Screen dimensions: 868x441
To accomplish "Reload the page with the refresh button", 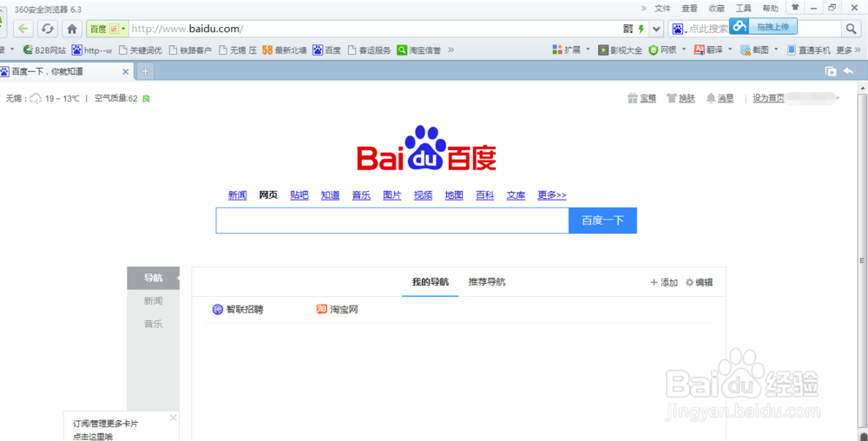I will [48, 29].
